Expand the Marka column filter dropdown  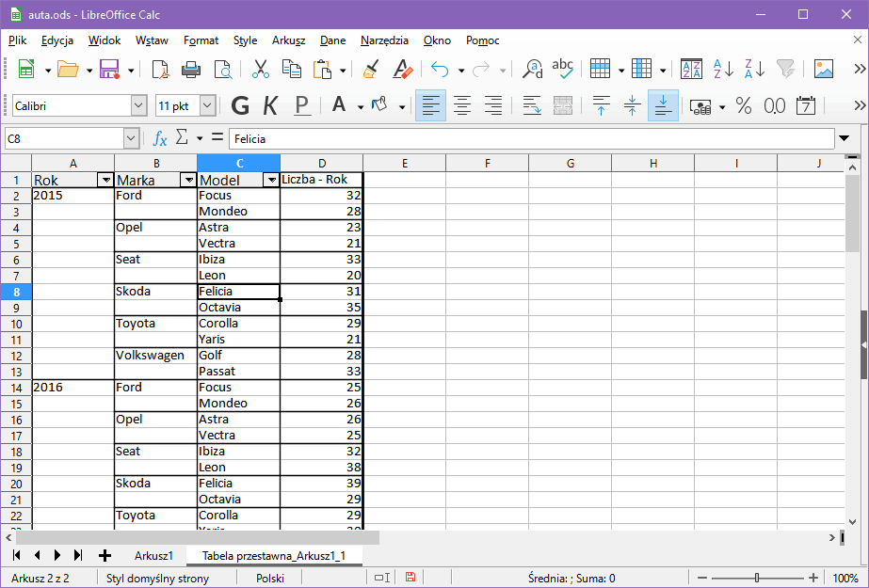(188, 180)
